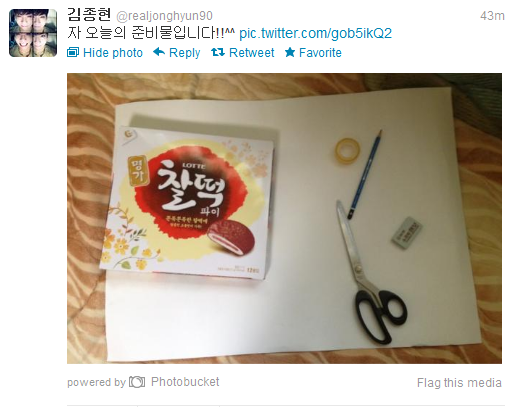Open the 김종현 display name profile

89,15
